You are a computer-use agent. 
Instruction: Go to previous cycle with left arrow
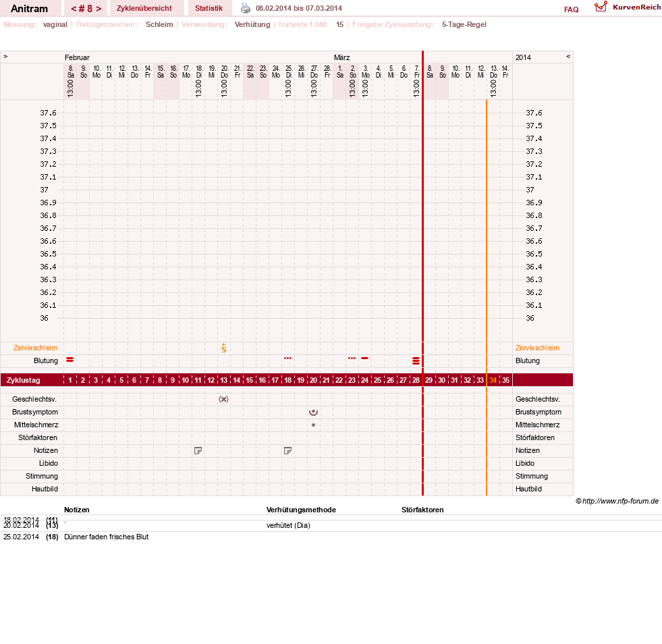74,9
